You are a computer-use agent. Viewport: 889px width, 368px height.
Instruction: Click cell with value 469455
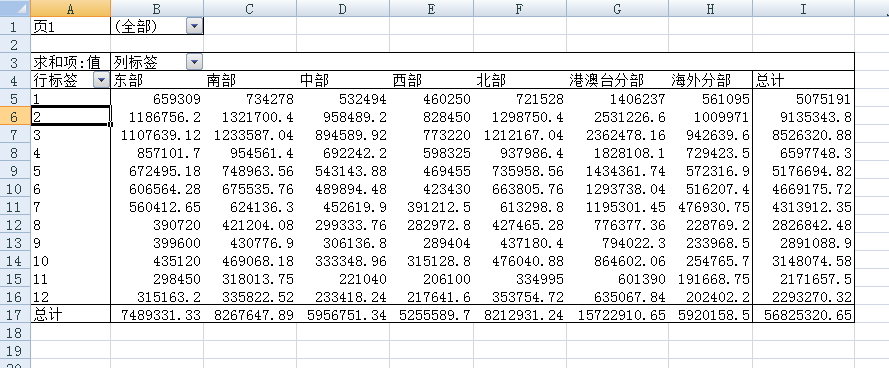[x=431, y=171]
